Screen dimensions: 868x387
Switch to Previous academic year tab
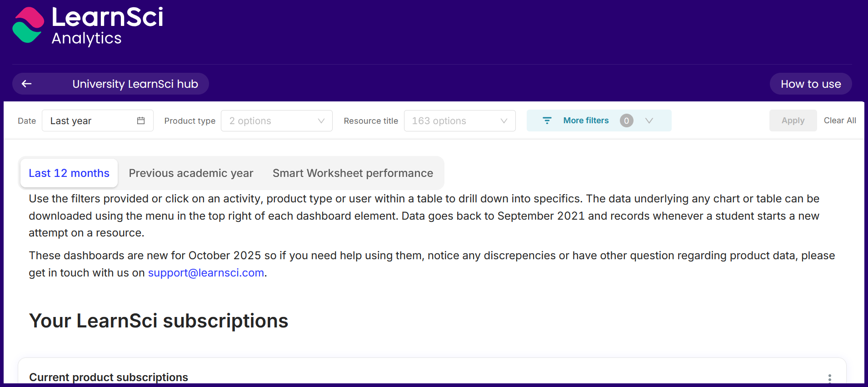tap(191, 173)
